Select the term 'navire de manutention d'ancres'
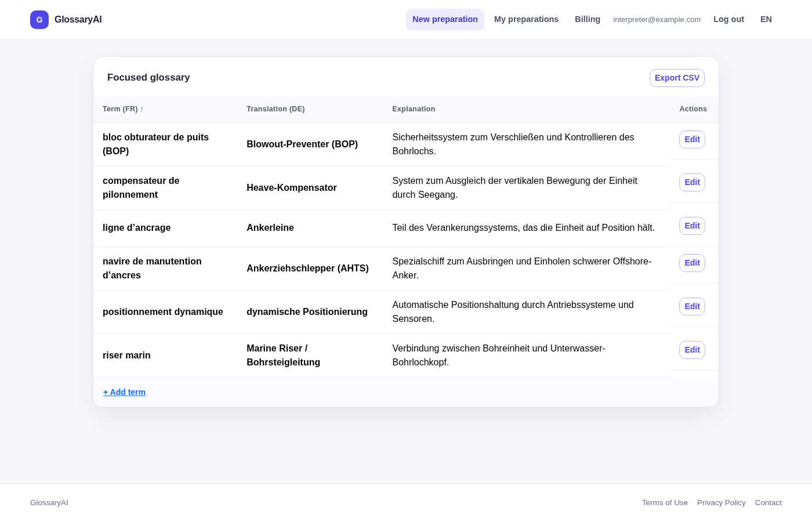 click(x=152, y=269)
